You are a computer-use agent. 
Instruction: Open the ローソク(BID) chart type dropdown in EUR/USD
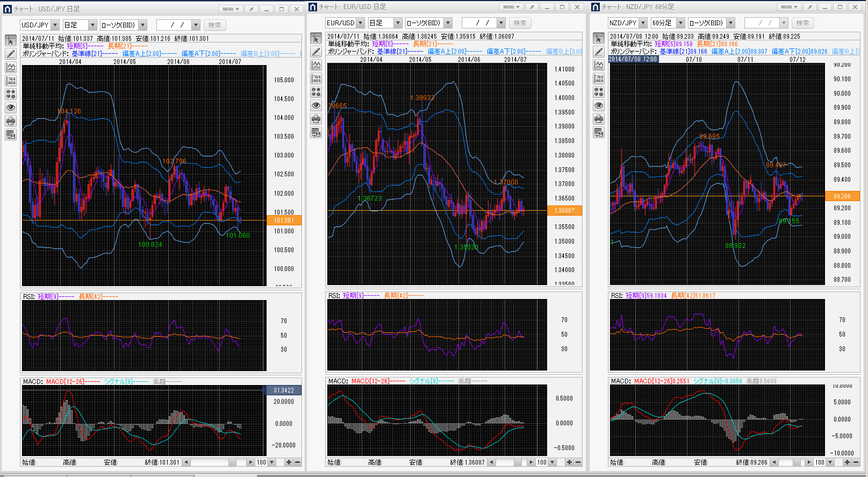coord(448,23)
